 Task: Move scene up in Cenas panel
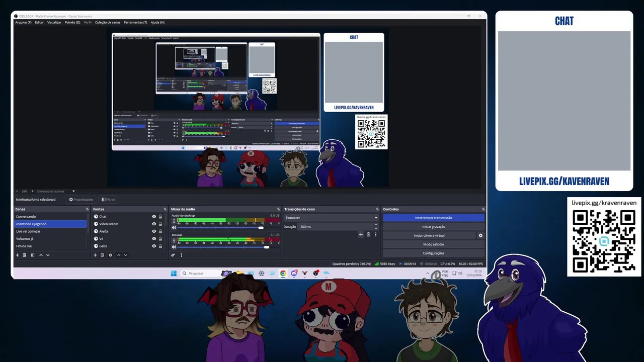[41, 255]
